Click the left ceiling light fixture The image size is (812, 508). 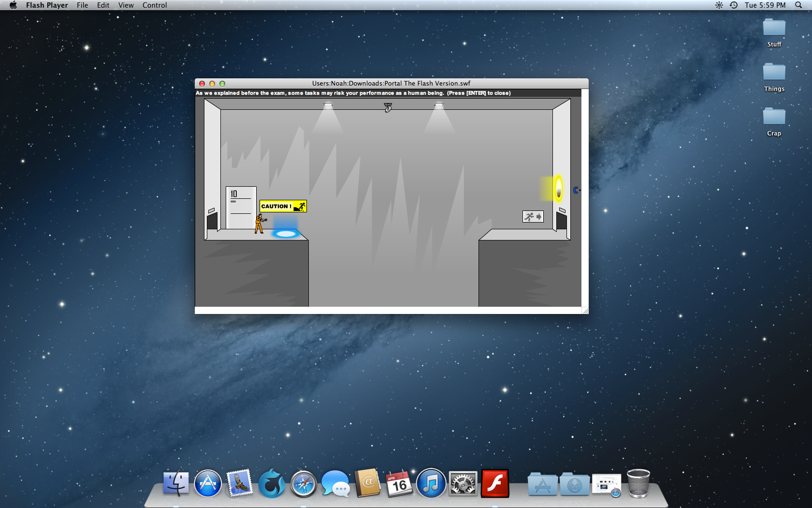coord(328,105)
